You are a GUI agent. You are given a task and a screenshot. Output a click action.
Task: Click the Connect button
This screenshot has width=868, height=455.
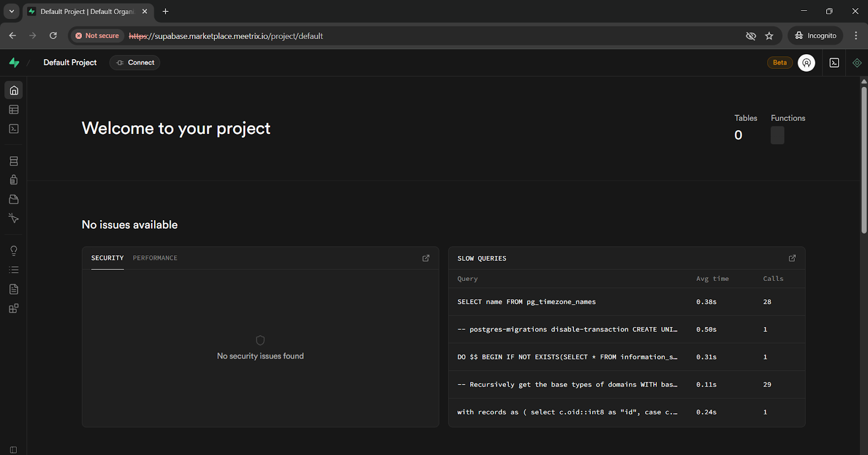coord(135,63)
